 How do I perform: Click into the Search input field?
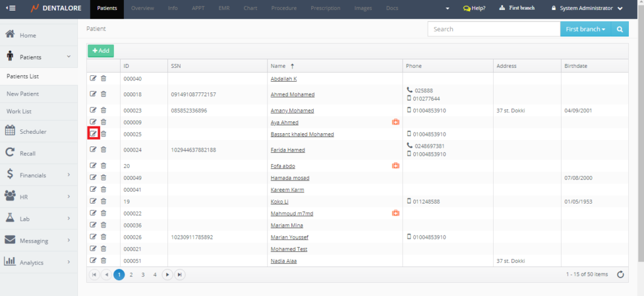[x=493, y=29]
